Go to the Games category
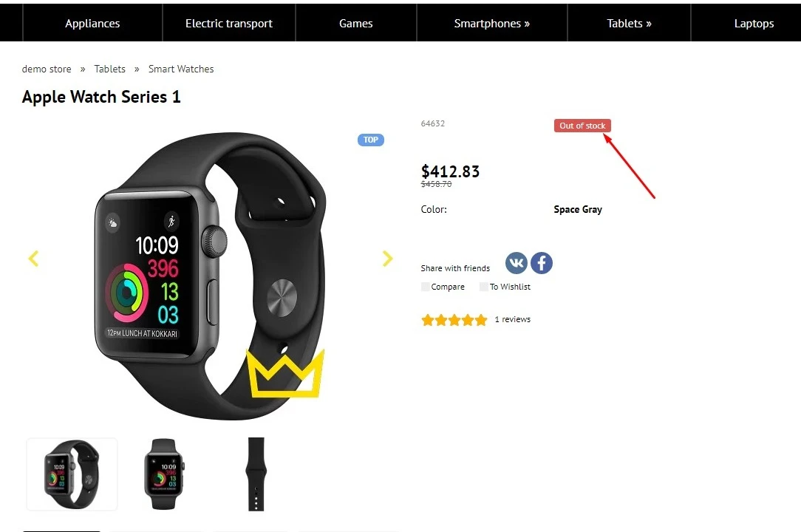Image resolution: width=801 pixels, height=532 pixels. pyautogui.click(x=356, y=23)
